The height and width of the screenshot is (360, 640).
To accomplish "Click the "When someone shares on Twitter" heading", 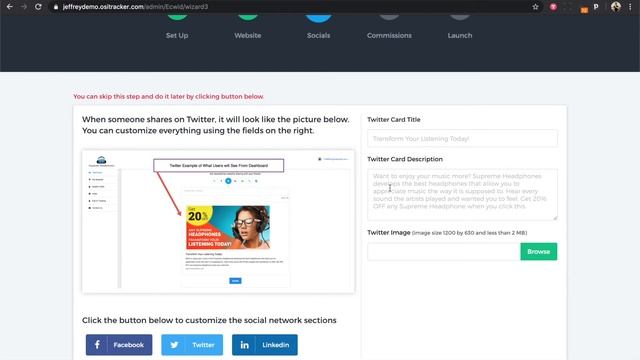I will (216, 125).
